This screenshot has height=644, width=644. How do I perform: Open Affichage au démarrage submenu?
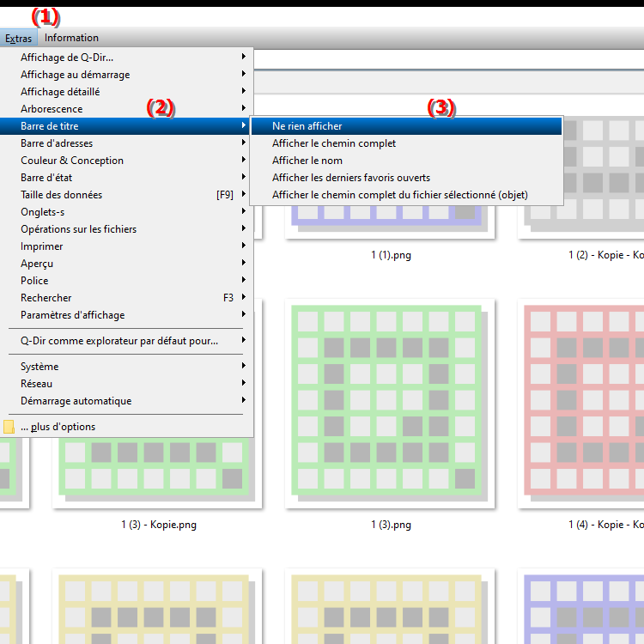tap(126, 75)
